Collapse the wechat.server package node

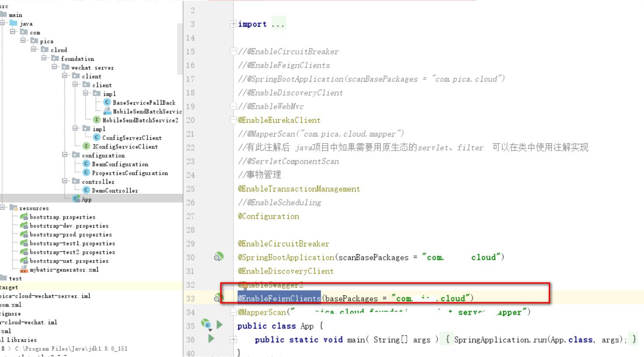pos(54,67)
